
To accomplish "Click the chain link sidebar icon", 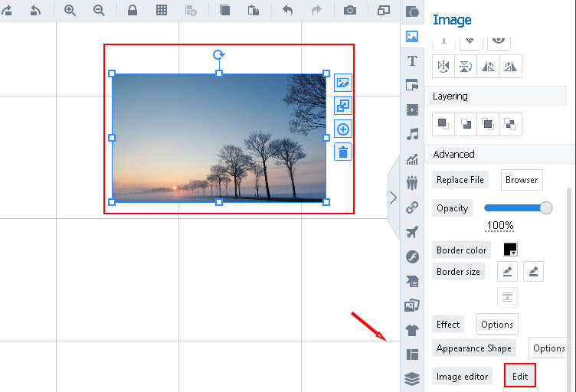I will [x=412, y=207].
